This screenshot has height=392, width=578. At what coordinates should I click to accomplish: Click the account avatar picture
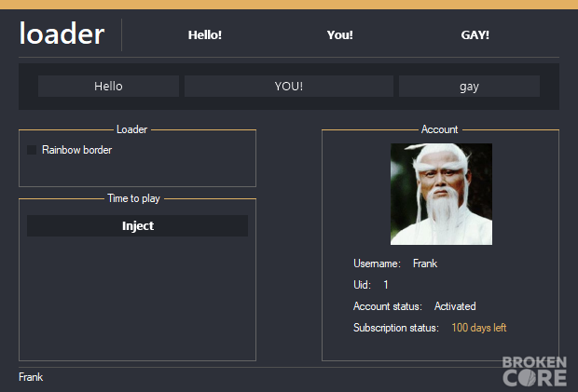click(x=441, y=194)
